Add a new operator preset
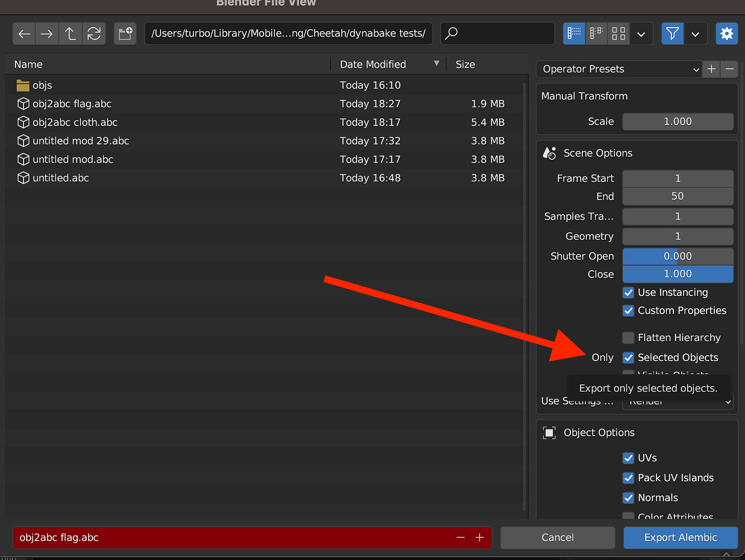 pyautogui.click(x=711, y=69)
